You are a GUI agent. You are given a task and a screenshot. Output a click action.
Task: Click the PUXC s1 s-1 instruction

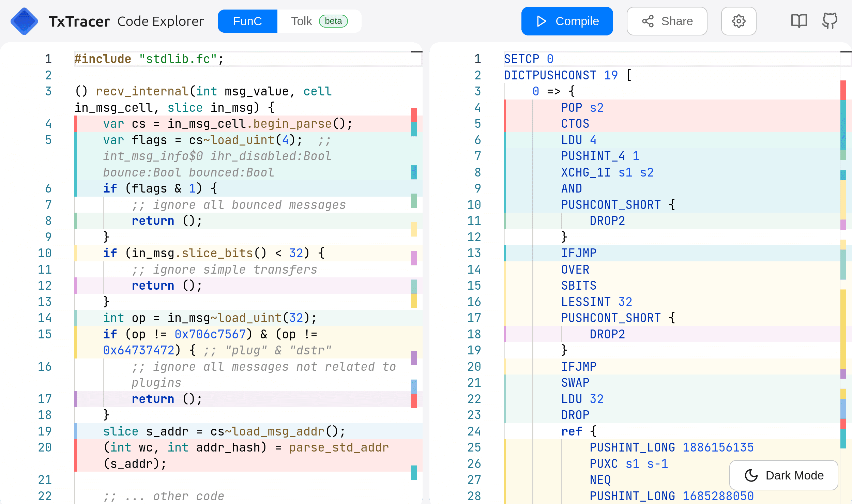pyautogui.click(x=629, y=464)
